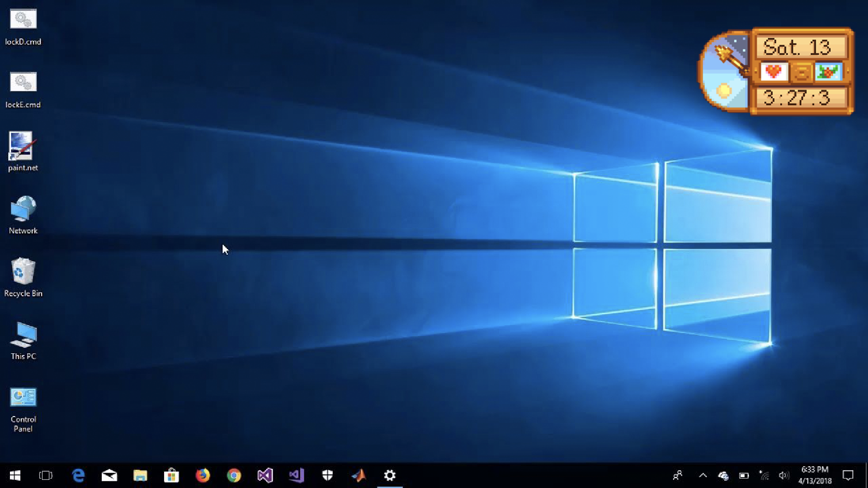This screenshot has width=868, height=488.
Task: Select the This PC icon
Action: 23,341
